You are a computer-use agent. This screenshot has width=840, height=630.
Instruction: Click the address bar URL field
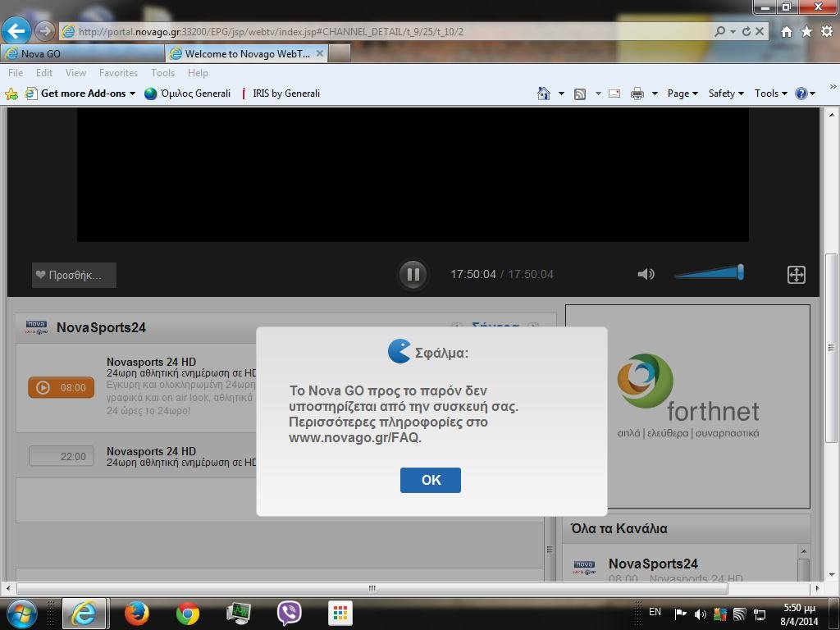[386, 31]
